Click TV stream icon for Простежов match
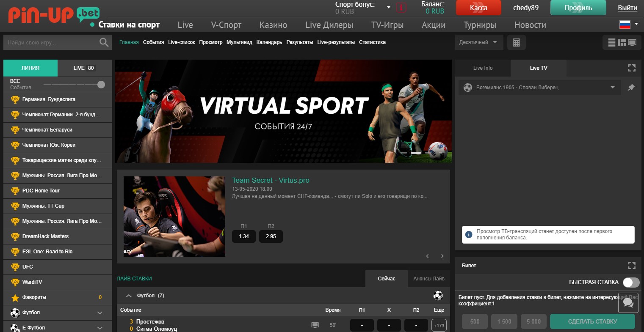 click(x=315, y=325)
